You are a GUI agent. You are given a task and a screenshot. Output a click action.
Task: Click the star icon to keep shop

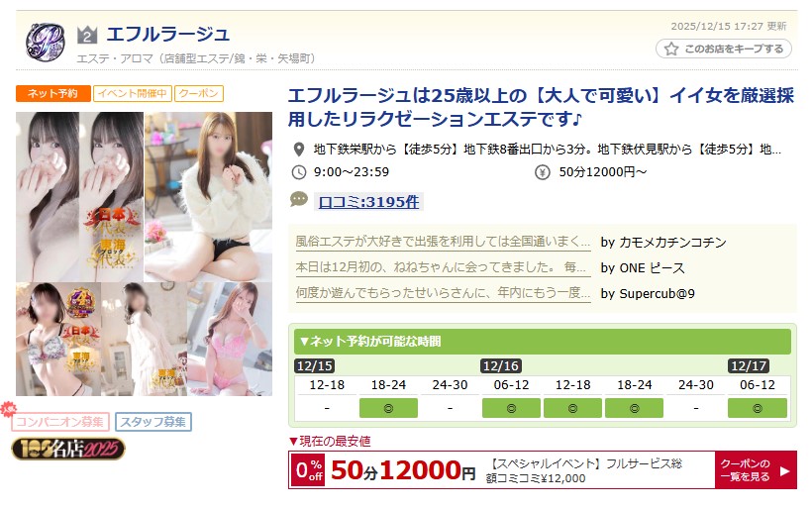pos(671,50)
